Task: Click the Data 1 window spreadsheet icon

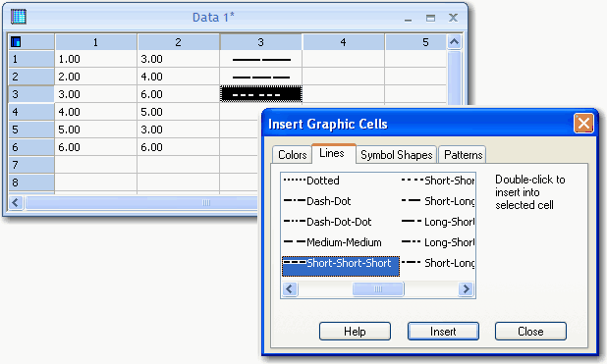Action: click(19, 17)
